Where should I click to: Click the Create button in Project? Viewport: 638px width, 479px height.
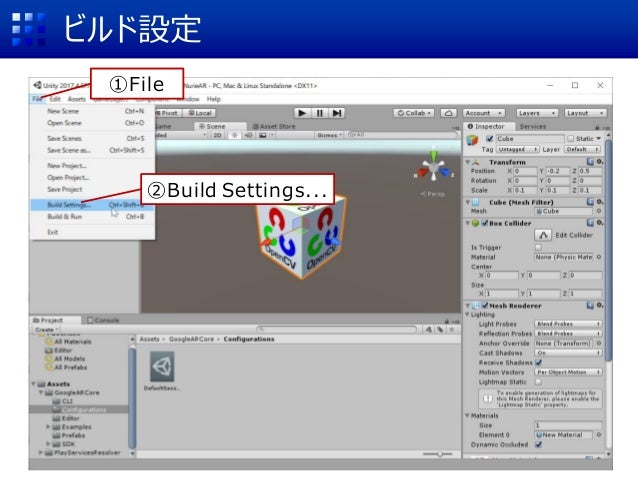(x=47, y=330)
